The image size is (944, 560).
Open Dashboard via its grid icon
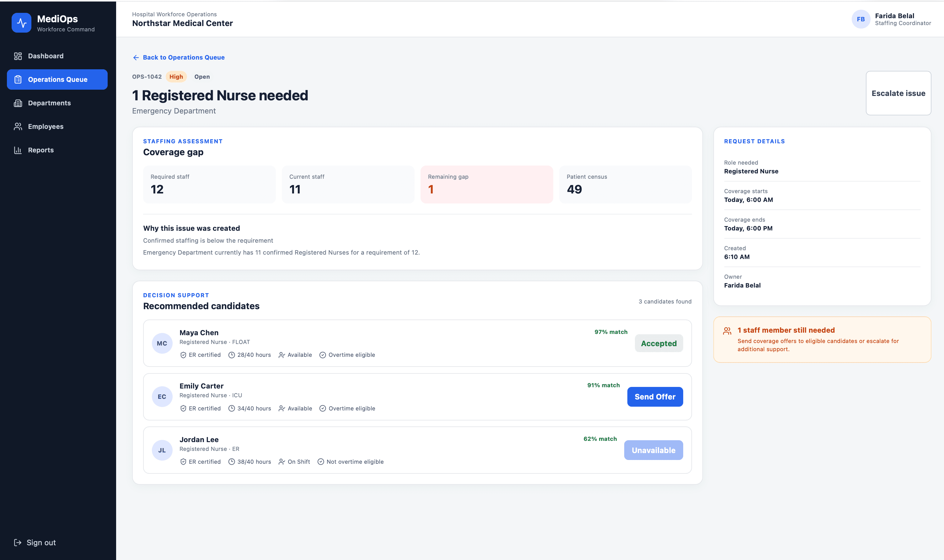(18, 56)
